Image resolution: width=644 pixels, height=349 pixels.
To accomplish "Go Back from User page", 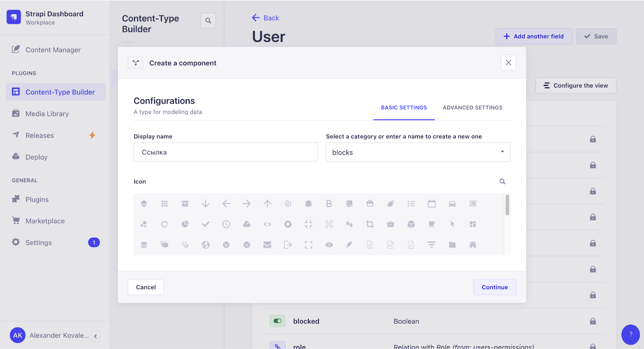I will 265,18.
